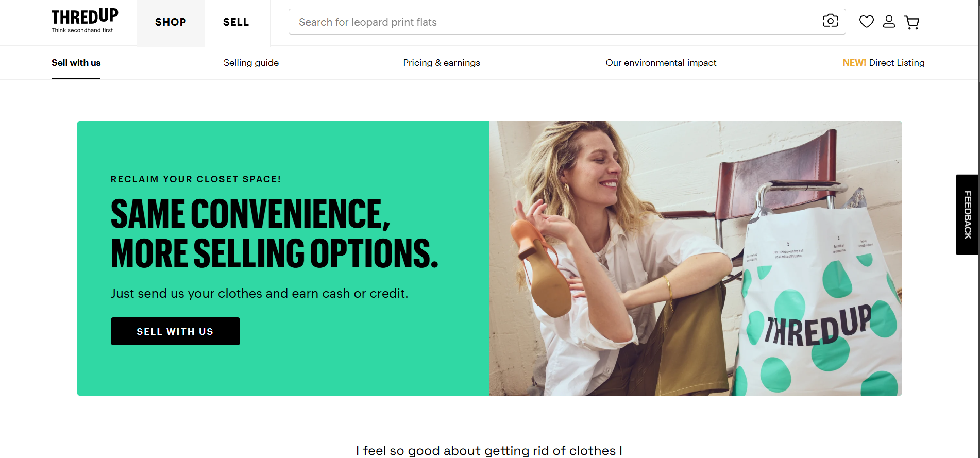The width and height of the screenshot is (980, 458).
Task: Open the shopping cart icon
Action: 912,22
